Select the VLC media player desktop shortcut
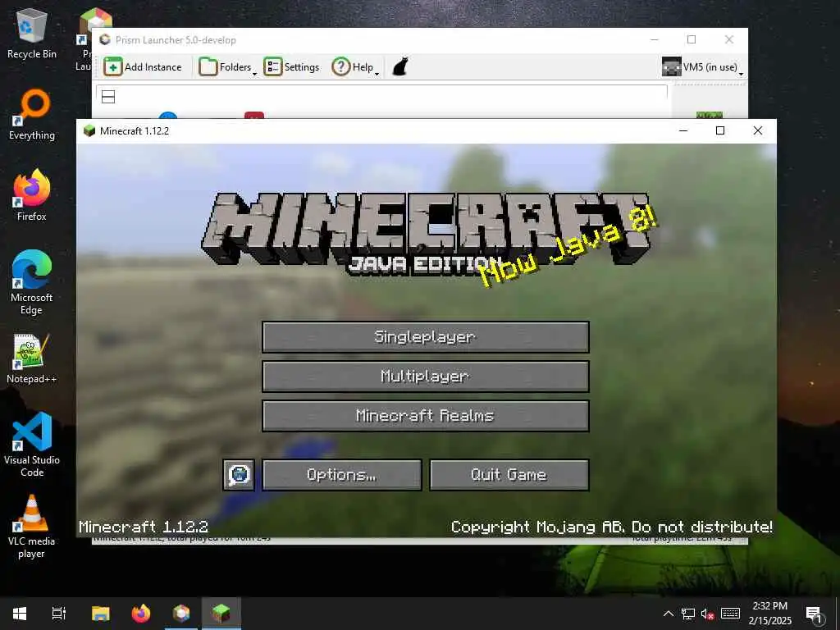 (x=32, y=527)
